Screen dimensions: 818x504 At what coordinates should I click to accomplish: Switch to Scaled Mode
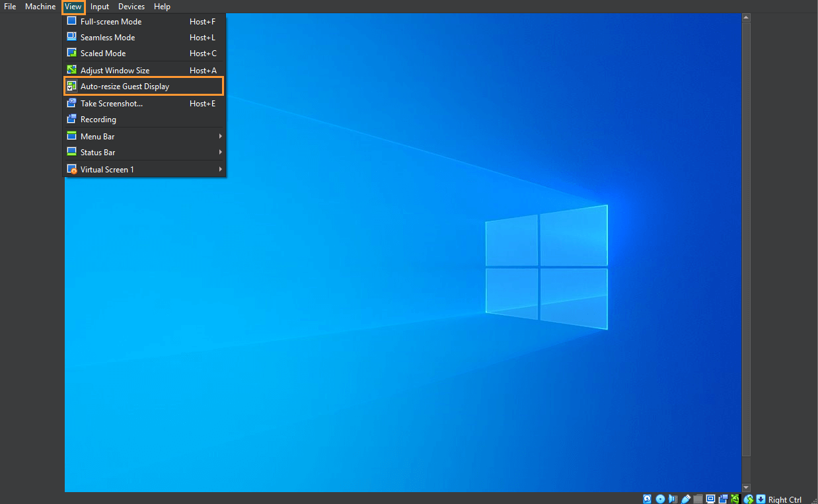pos(144,54)
